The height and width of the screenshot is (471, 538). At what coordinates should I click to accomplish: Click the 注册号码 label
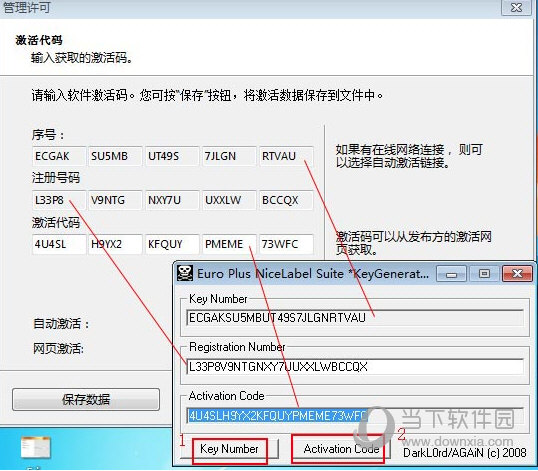tap(56, 178)
